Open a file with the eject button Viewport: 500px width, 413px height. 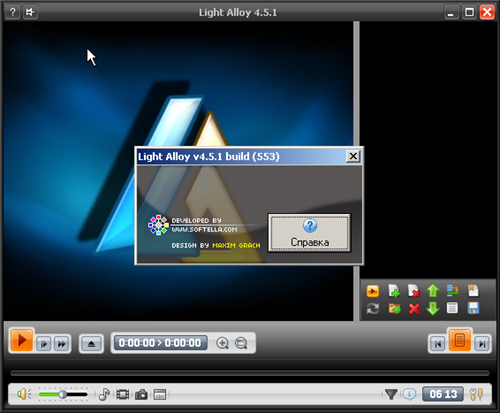pos(91,344)
